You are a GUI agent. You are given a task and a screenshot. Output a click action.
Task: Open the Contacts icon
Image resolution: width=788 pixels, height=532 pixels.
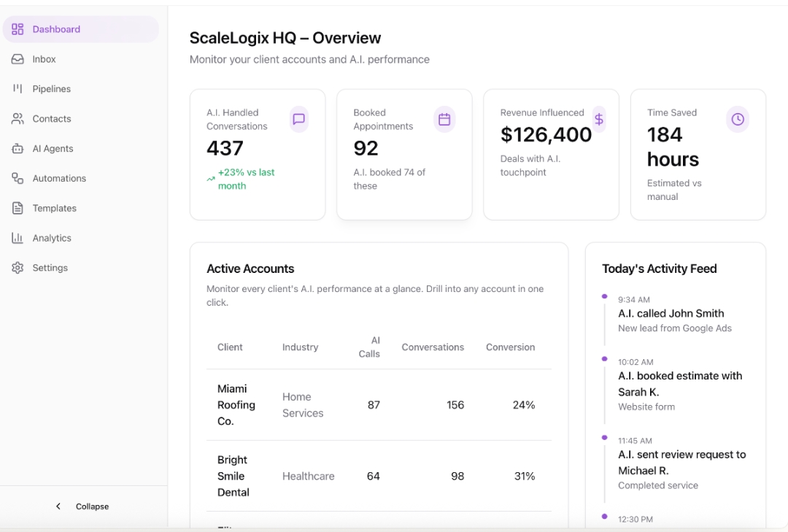point(18,118)
